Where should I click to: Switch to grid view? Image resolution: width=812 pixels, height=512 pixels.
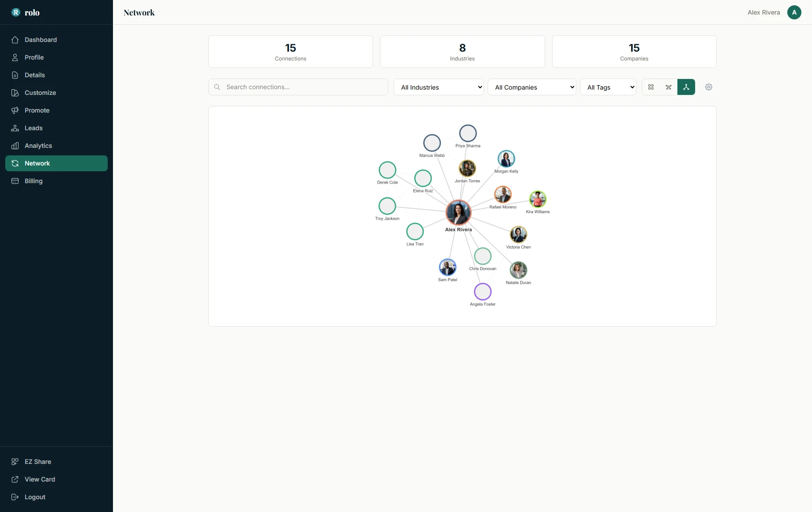click(x=651, y=87)
